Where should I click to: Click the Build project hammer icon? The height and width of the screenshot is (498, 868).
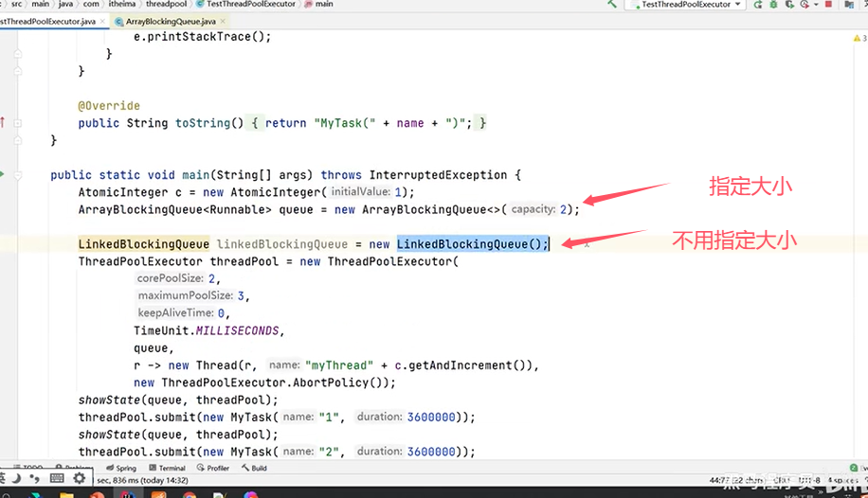pyautogui.click(x=612, y=4)
